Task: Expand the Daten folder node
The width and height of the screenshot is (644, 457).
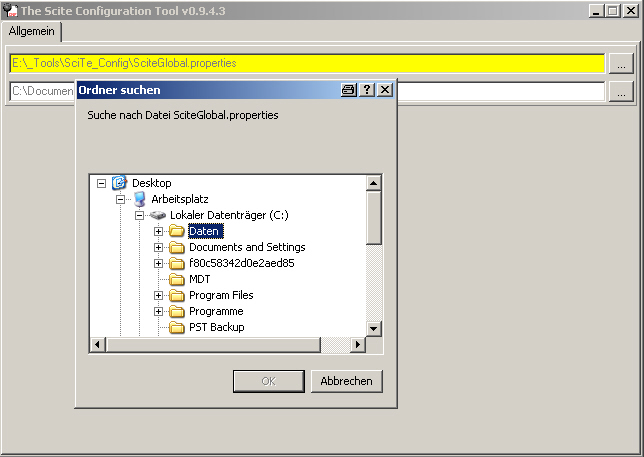Action: click(159, 231)
